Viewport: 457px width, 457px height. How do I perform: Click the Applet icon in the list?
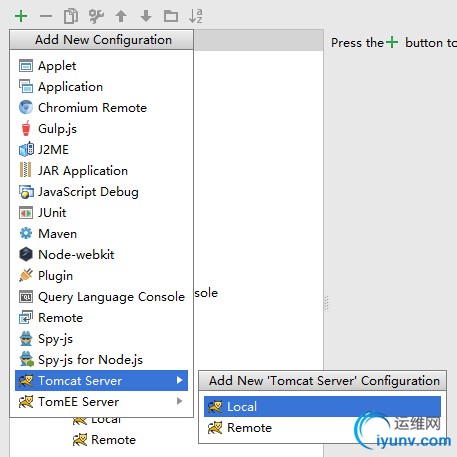[26, 66]
